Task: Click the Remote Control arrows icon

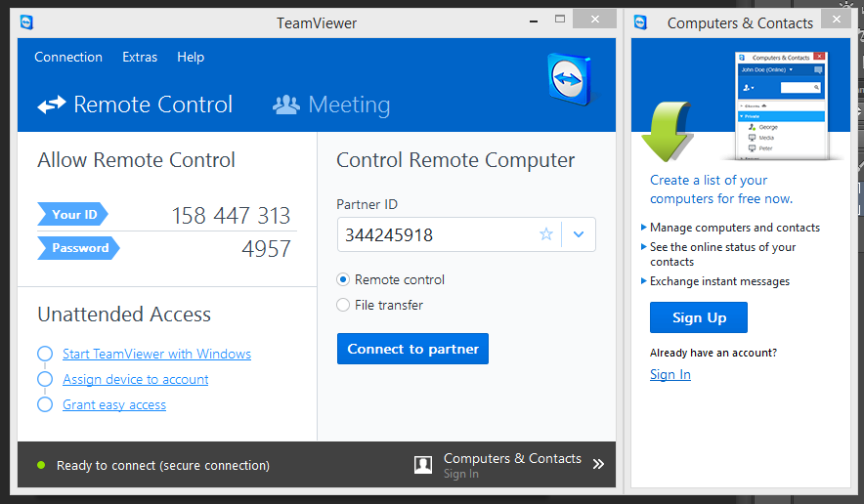Action: (x=51, y=105)
